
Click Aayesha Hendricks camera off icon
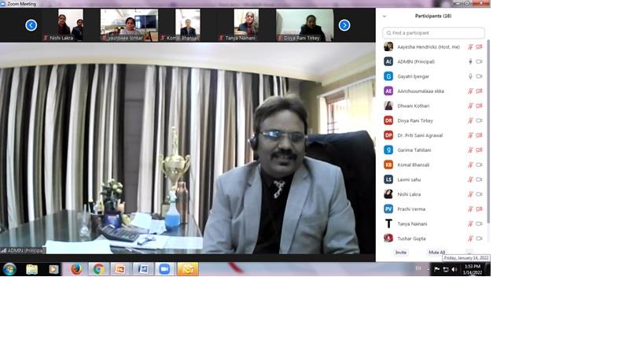coord(479,47)
